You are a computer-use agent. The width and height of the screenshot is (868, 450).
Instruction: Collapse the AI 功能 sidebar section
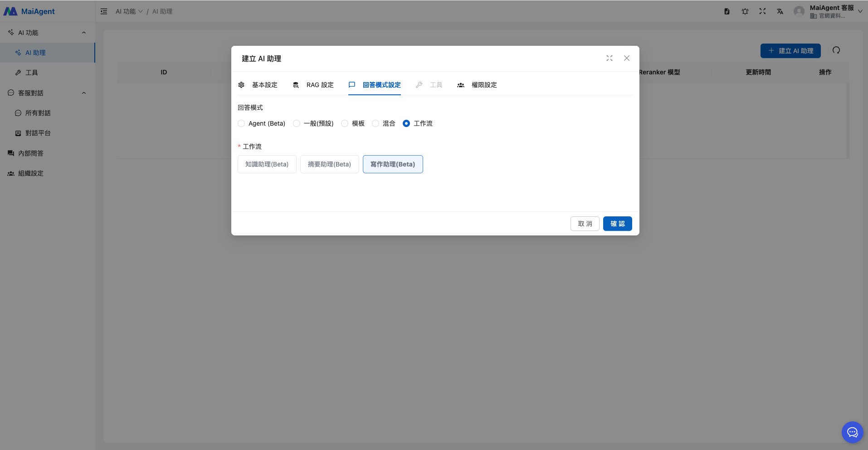point(84,33)
